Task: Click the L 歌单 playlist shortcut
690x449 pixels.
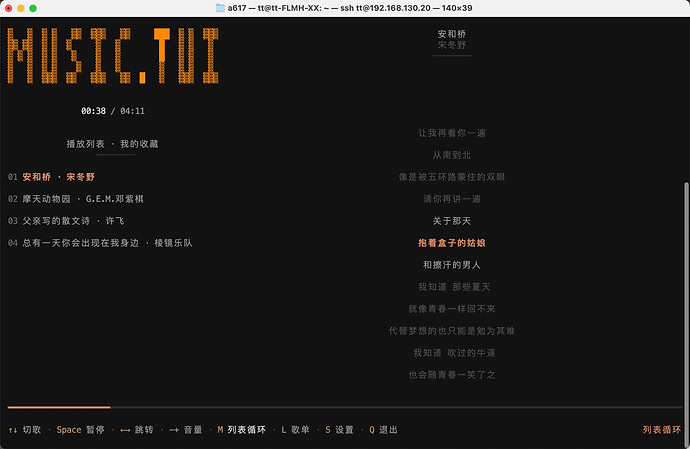Action: (x=296, y=430)
